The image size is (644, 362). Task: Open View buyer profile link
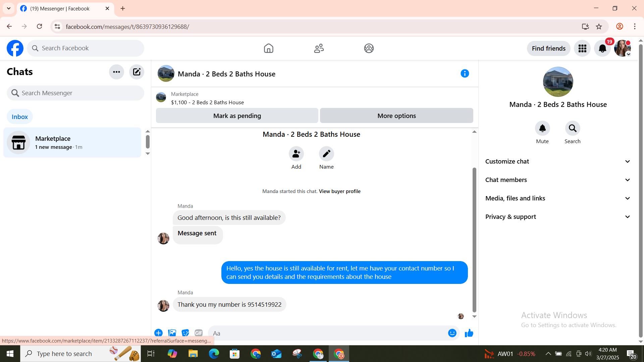339,191
